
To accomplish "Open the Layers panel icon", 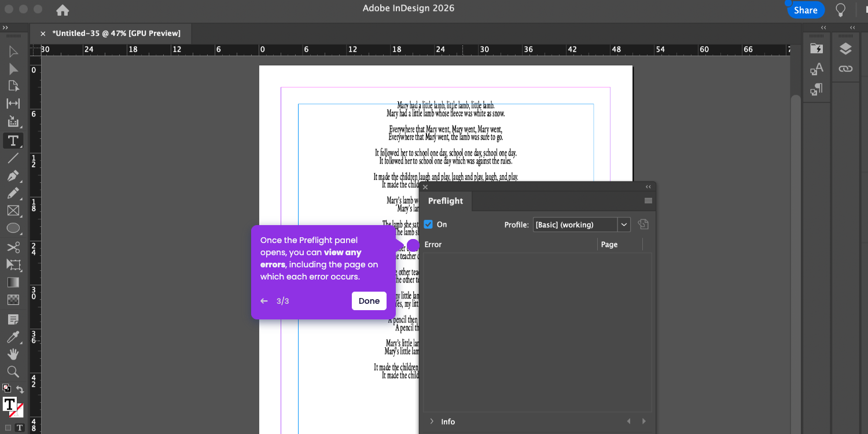I will 845,49.
